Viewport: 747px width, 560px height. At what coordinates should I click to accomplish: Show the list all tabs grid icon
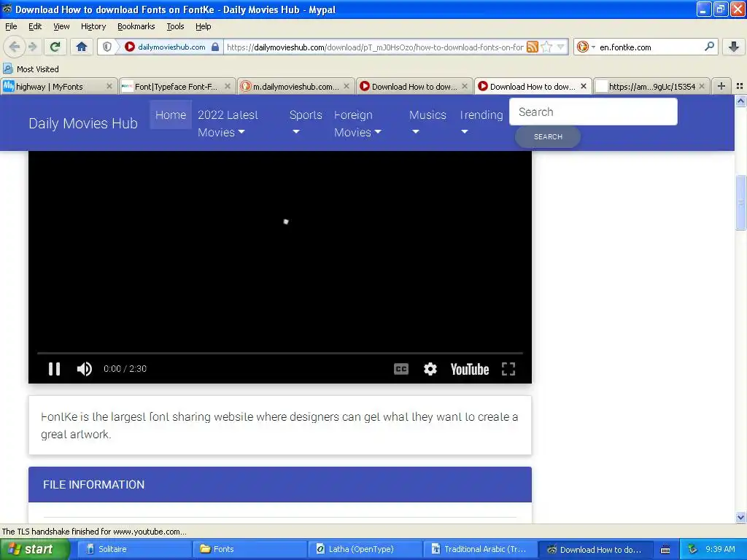(x=740, y=86)
